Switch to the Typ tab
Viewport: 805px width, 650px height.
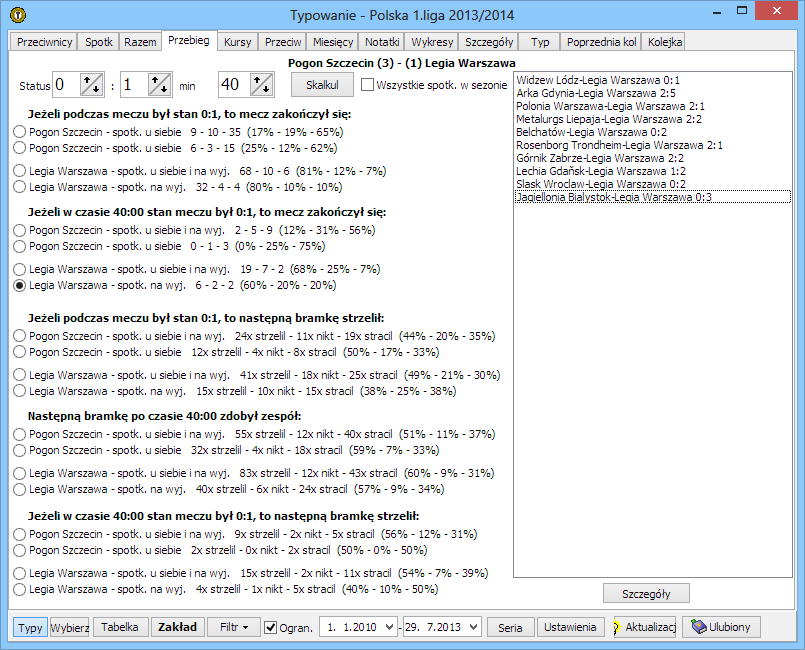click(x=540, y=42)
